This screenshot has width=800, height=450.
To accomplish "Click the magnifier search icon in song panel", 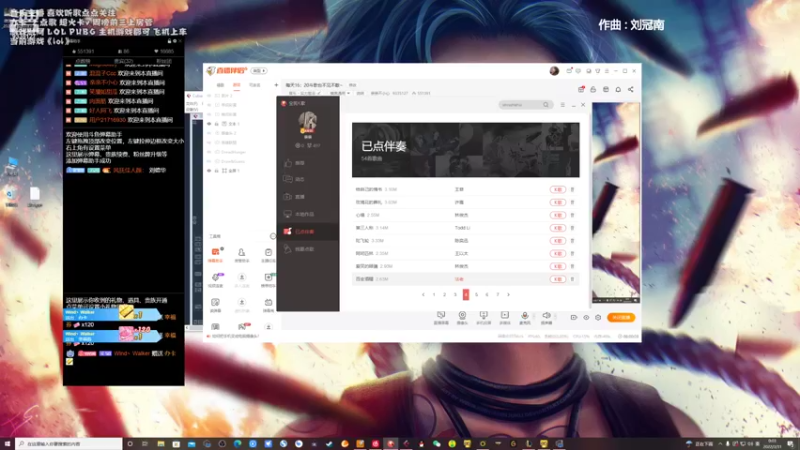I will click(x=546, y=105).
